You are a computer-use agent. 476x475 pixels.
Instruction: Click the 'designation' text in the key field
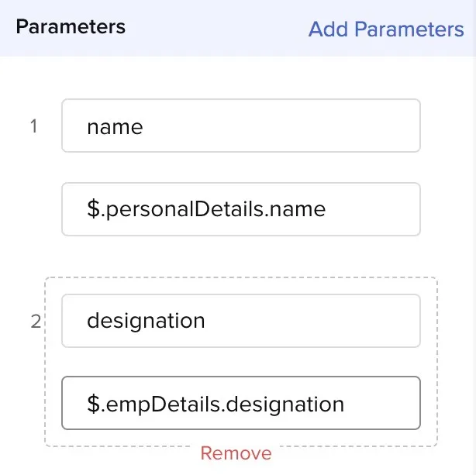[x=146, y=321]
